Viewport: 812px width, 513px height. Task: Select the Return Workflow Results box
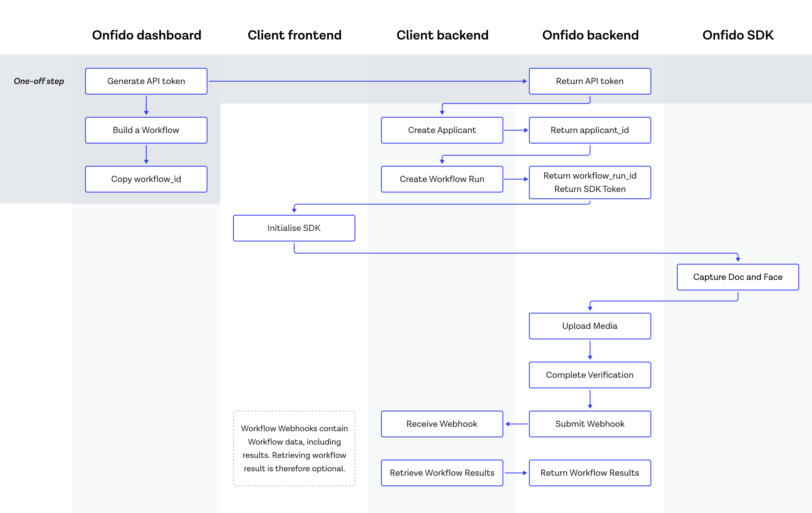point(590,473)
